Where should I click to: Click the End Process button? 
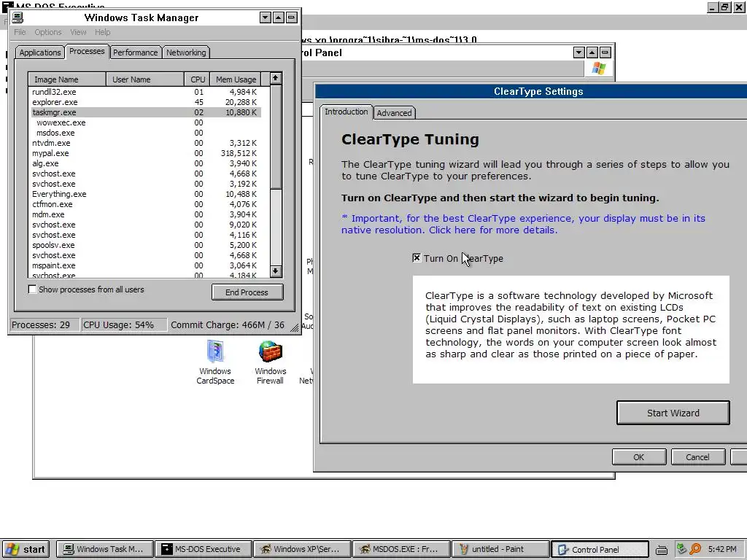pos(247,292)
